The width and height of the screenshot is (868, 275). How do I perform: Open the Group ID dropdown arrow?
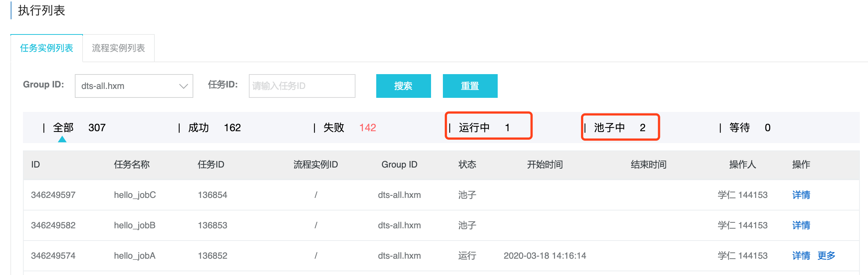point(183,86)
